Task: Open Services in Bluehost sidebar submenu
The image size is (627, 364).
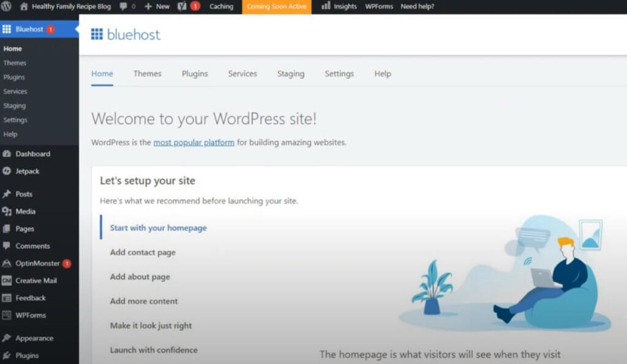Action: (x=15, y=91)
